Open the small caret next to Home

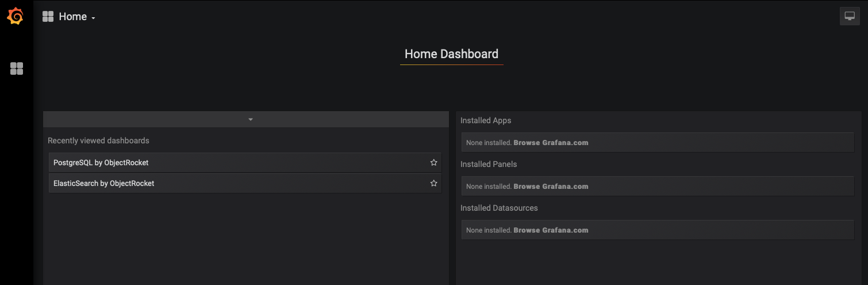pyautogui.click(x=93, y=18)
